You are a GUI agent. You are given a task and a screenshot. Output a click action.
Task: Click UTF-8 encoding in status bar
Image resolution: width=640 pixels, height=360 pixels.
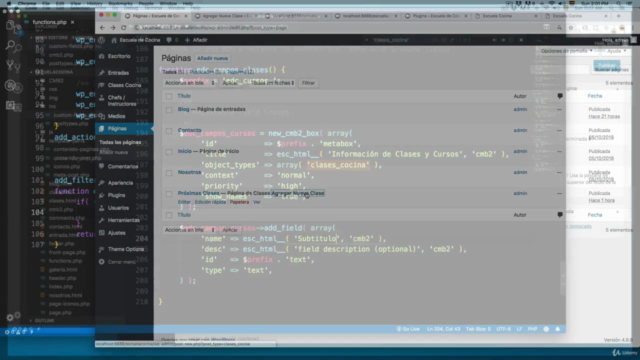[x=503, y=329]
